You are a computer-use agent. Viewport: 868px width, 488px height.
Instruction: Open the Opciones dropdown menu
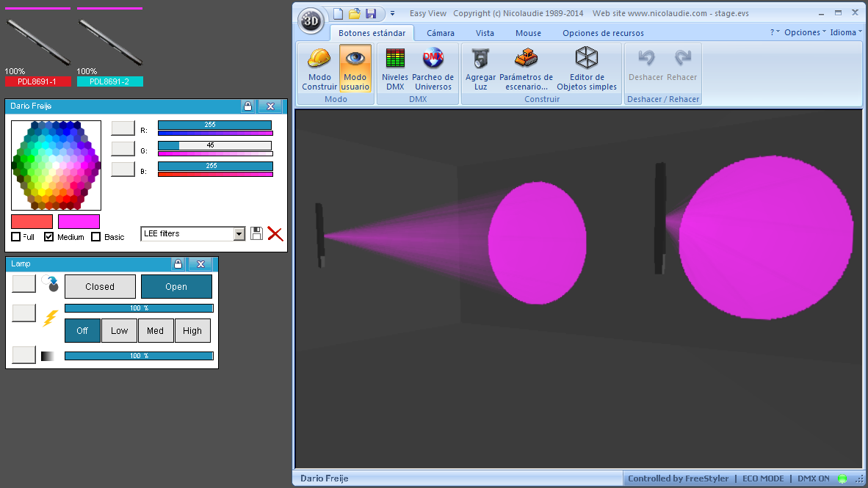805,32
